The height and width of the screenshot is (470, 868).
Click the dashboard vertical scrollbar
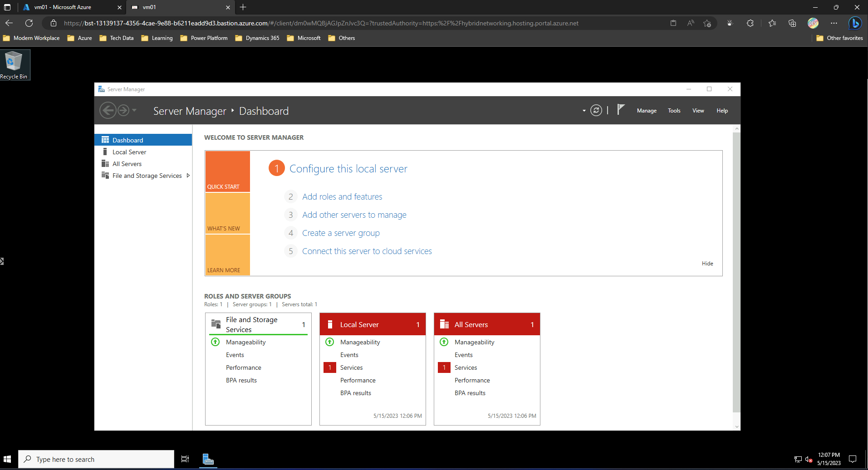(x=736, y=272)
